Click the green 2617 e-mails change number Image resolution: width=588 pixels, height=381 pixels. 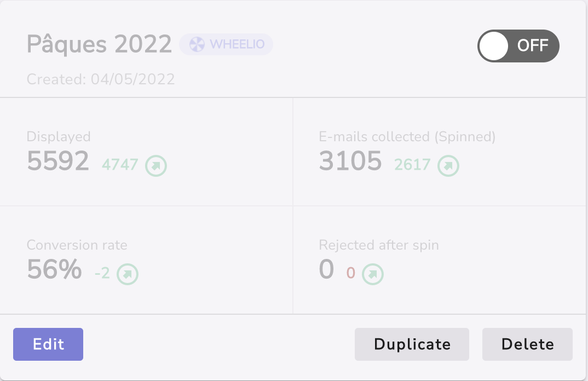pos(412,164)
